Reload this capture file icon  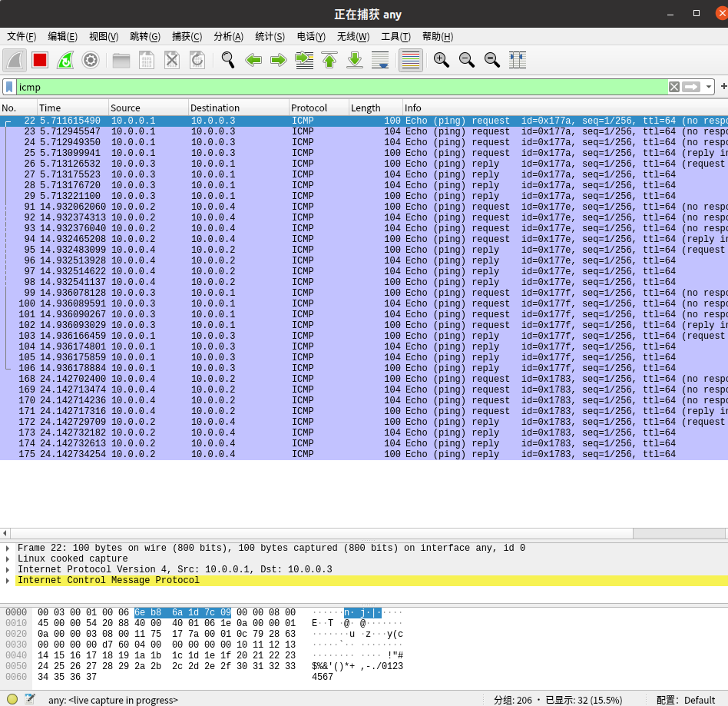(197, 61)
